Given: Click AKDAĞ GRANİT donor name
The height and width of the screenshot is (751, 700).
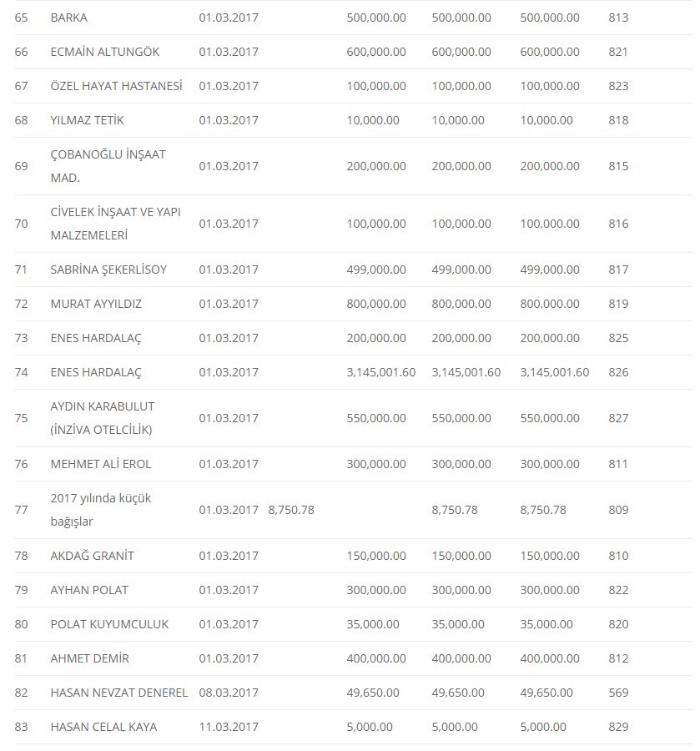Looking at the screenshot, I should pyautogui.click(x=92, y=556).
